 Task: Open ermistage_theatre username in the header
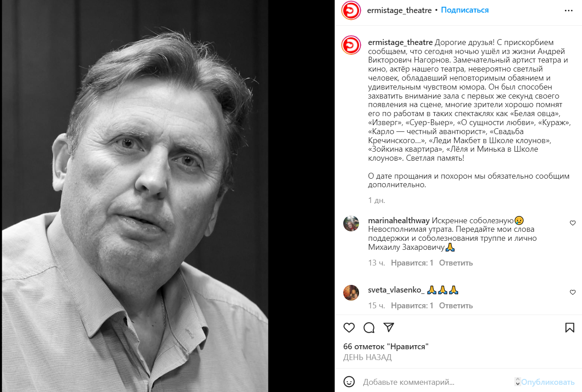(400, 10)
